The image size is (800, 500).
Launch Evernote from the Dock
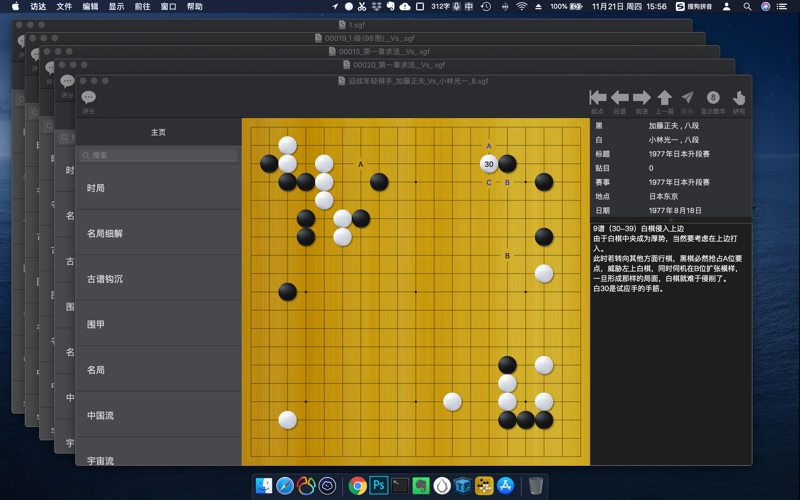pos(420,485)
